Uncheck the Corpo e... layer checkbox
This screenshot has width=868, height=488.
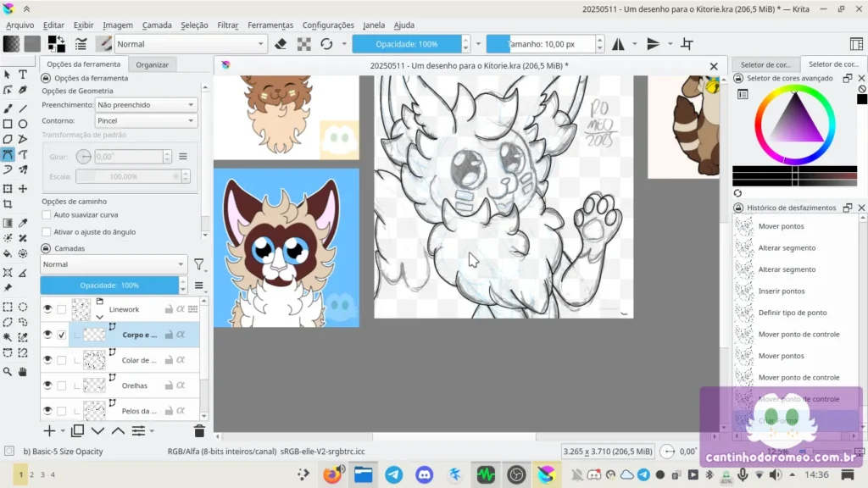[x=61, y=335]
